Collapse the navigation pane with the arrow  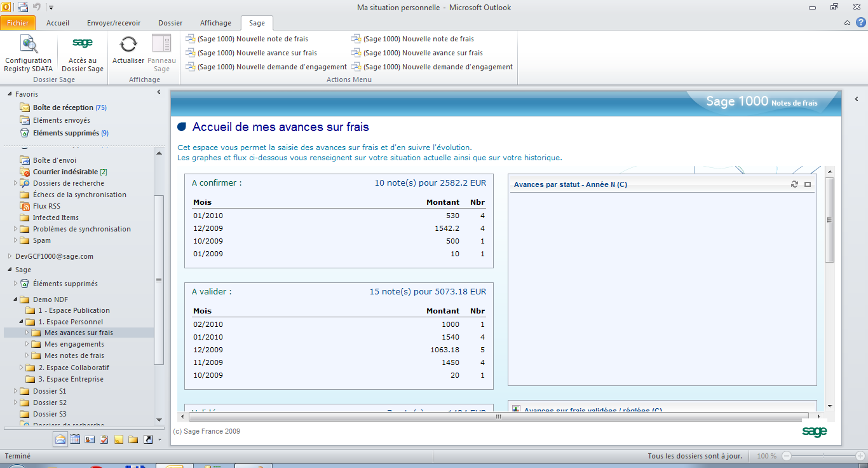point(158,93)
